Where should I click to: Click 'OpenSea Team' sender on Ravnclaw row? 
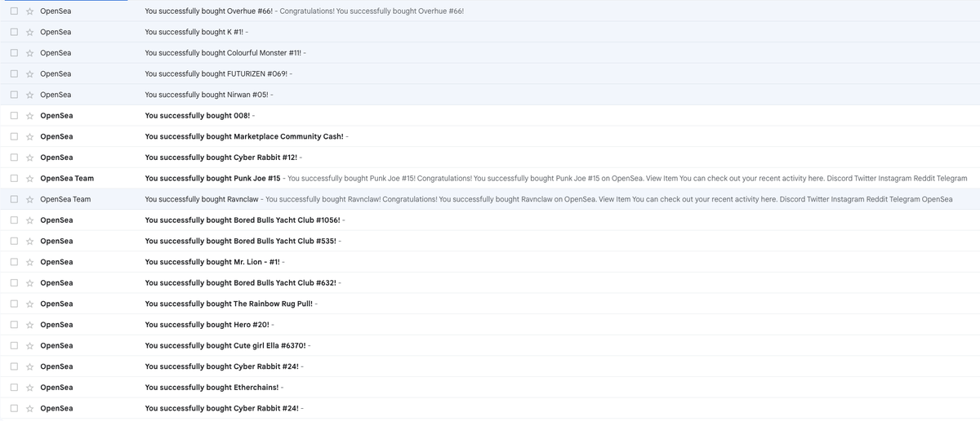point(65,199)
